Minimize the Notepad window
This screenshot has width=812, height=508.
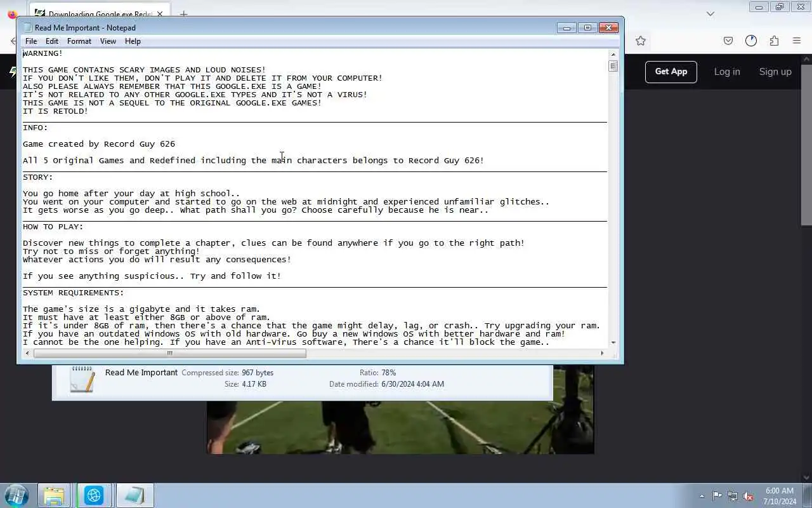point(566,27)
